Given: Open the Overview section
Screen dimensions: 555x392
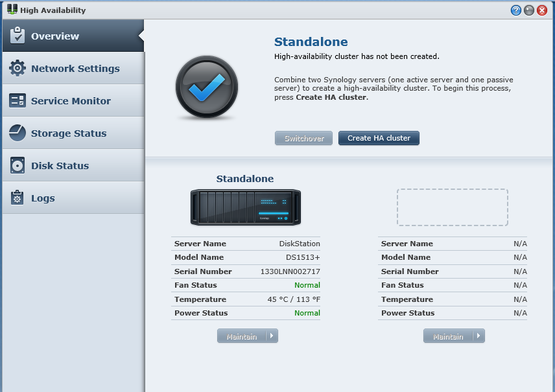Looking at the screenshot, I should 73,36.
